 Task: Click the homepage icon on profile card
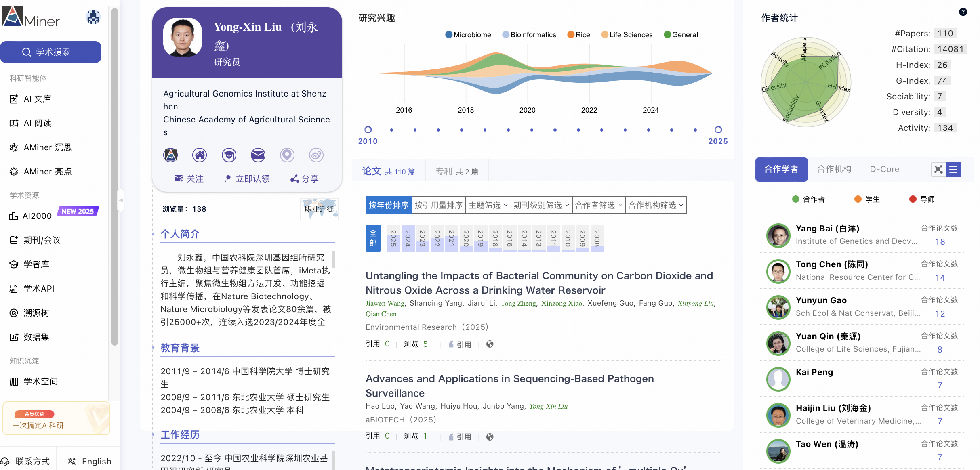(200, 155)
